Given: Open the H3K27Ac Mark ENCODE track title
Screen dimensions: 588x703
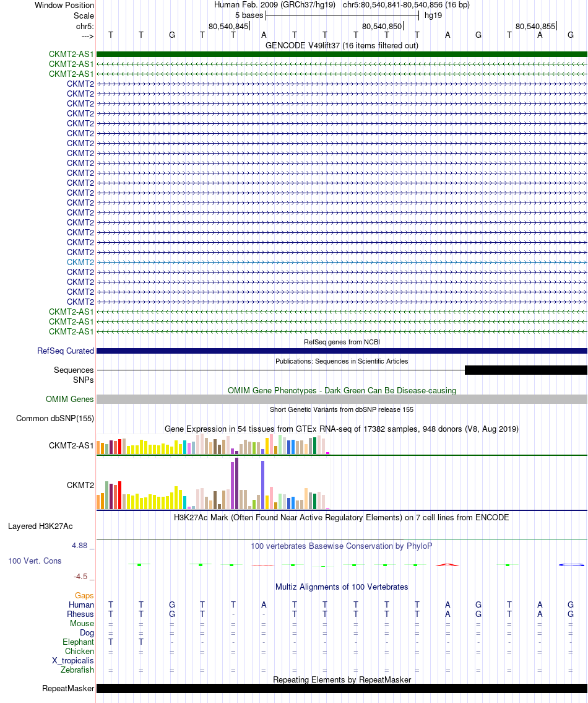Looking at the screenshot, I should click(342, 518).
